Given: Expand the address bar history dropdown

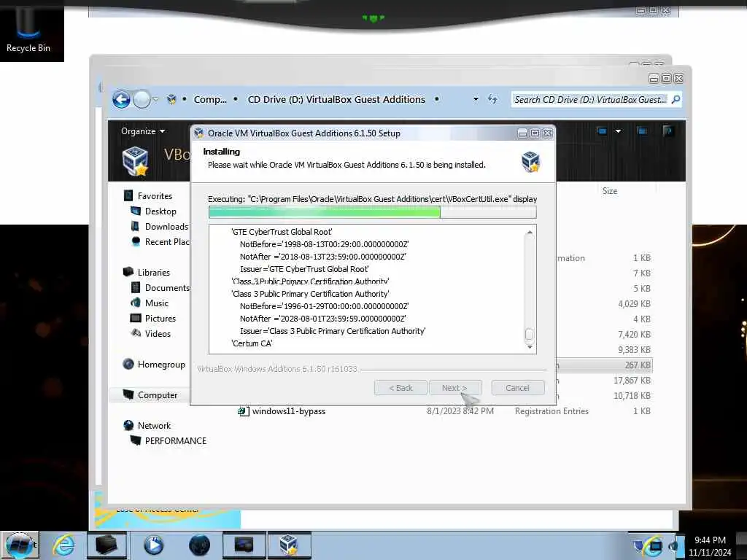Looking at the screenshot, I should click(x=476, y=99).
